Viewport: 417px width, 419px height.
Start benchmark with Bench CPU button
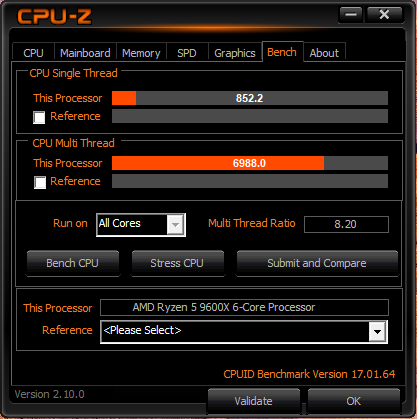click(x=73, y=263)
